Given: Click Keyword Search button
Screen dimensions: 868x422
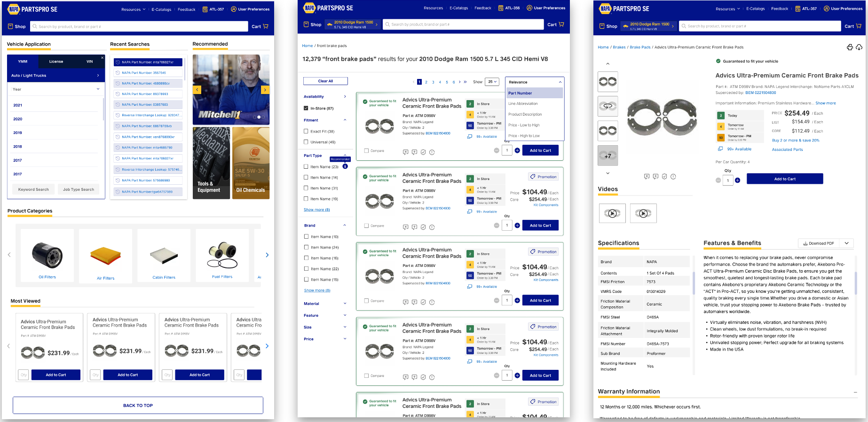Looking at the screenshot, I should click(33, 189).
